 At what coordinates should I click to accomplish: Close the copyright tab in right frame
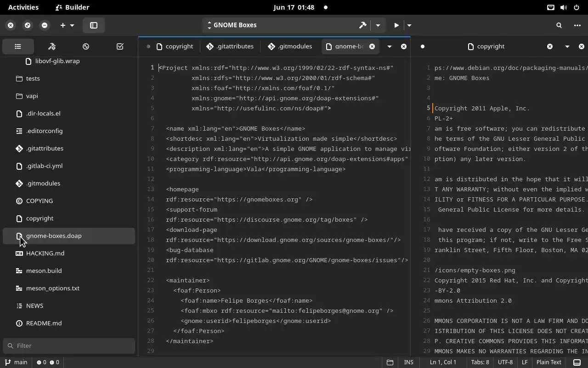(x=550, y=46)
